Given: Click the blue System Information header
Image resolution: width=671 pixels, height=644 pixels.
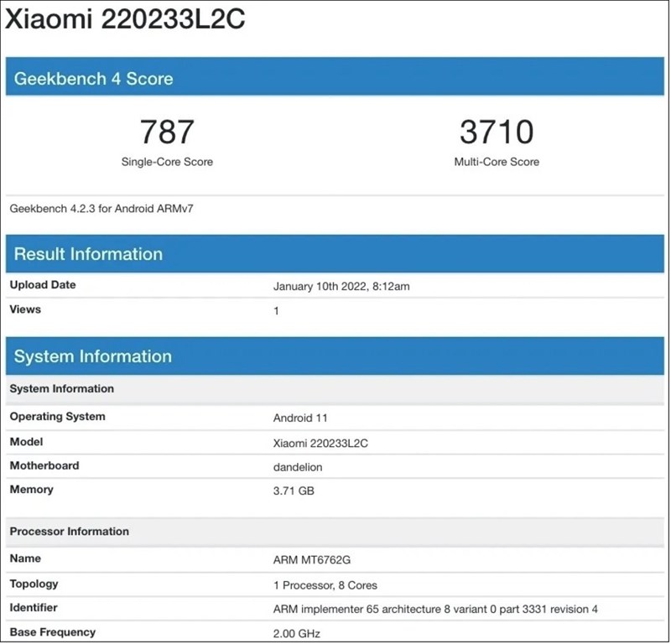Looking at the screenshot, I should 335,356.
